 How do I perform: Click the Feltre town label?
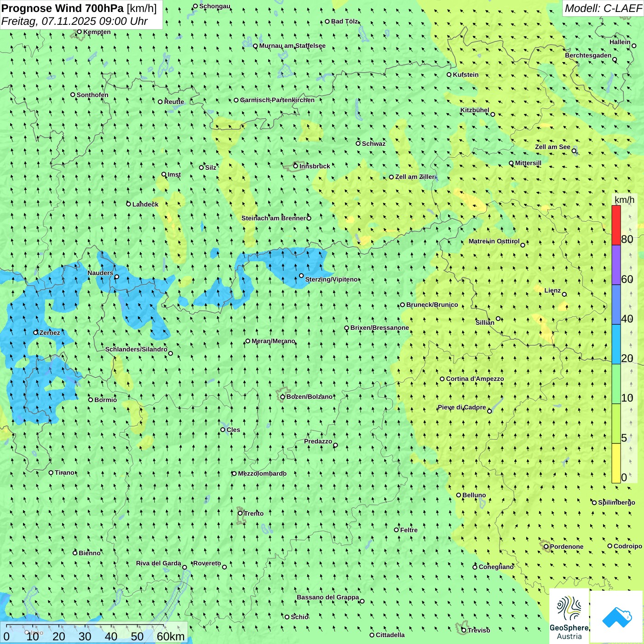click(408, 530)
